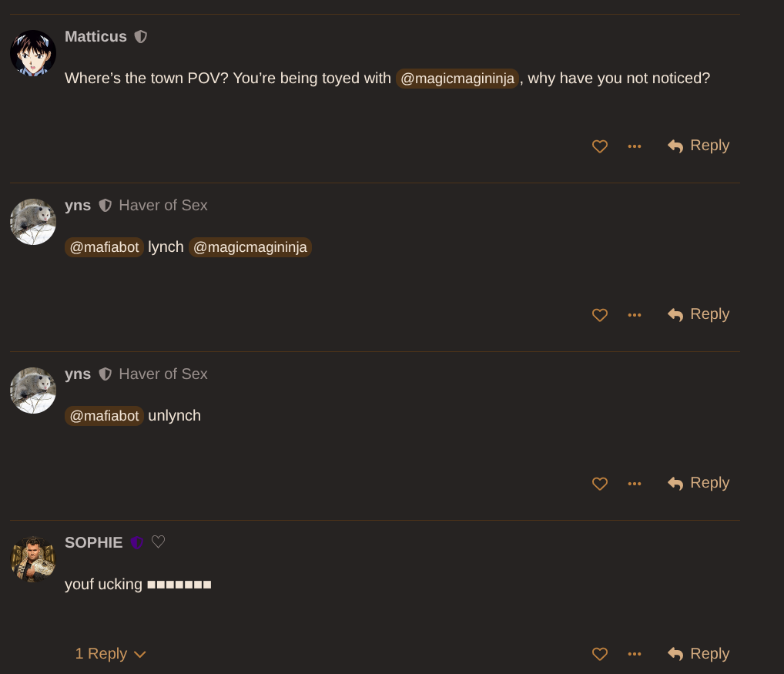Reply to the yns lynch post
The height and width of the screenshot is (674, 784).
(699, 314)
